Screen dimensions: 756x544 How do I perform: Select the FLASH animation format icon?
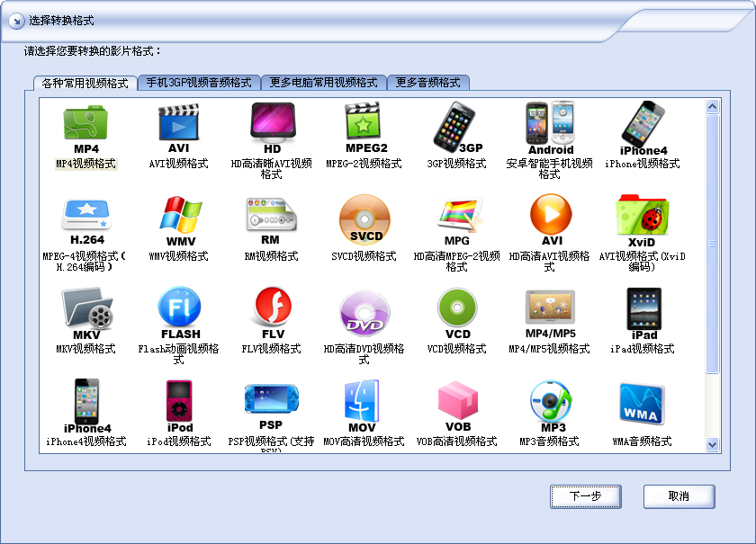click(x=180, y=308)
